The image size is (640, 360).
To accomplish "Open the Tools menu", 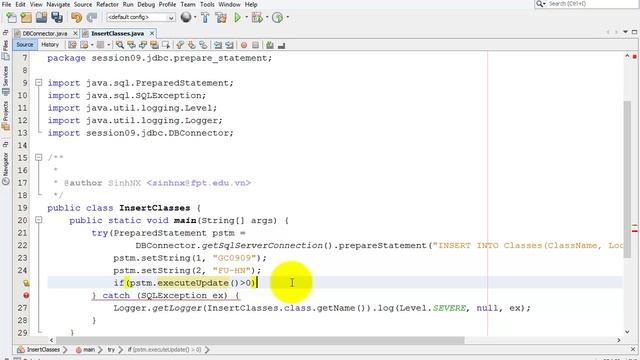I will pyautogui.click(x=207, y=4).
